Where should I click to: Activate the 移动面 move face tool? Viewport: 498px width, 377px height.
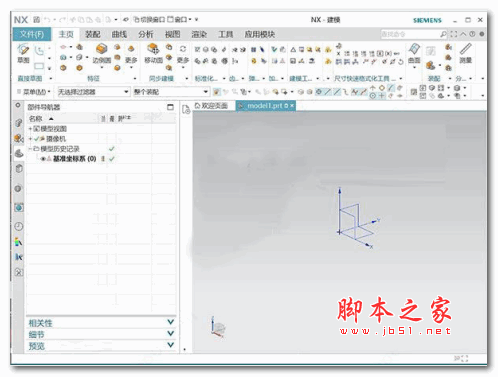click(x=153, y=53)
